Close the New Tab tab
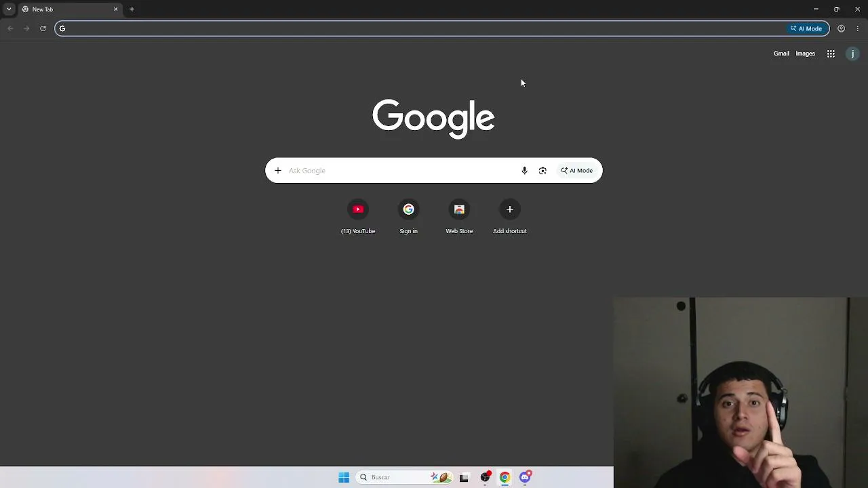The image size is (868, 488). tap(115, 9)
